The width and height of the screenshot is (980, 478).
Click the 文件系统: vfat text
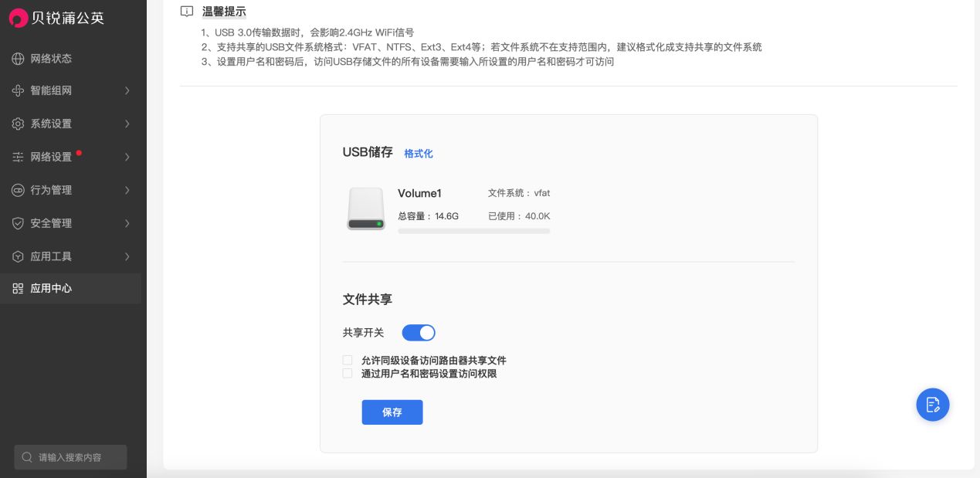click(x=519, y=193)
